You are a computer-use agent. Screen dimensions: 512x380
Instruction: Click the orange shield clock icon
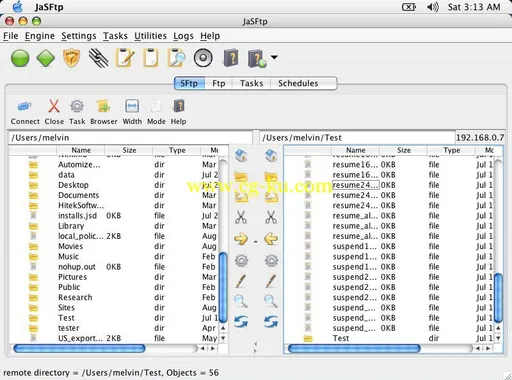[72, 58]
